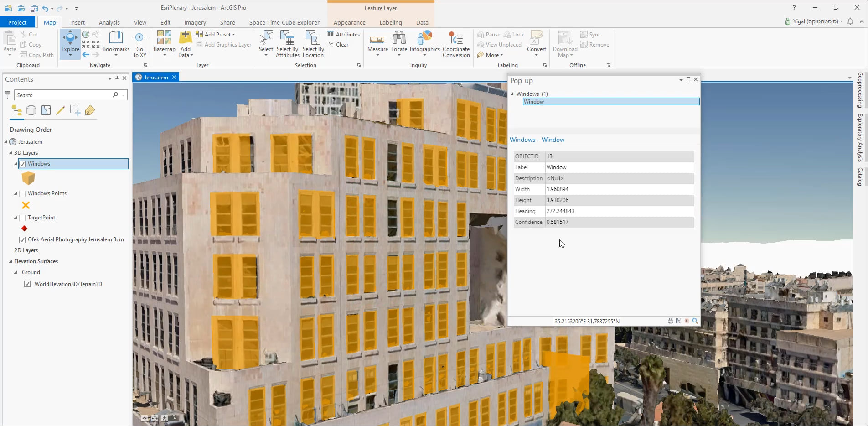Viewport: 868px width, 426px height.
Task: Click Clear in the Selection group
Action: (341, 44)
